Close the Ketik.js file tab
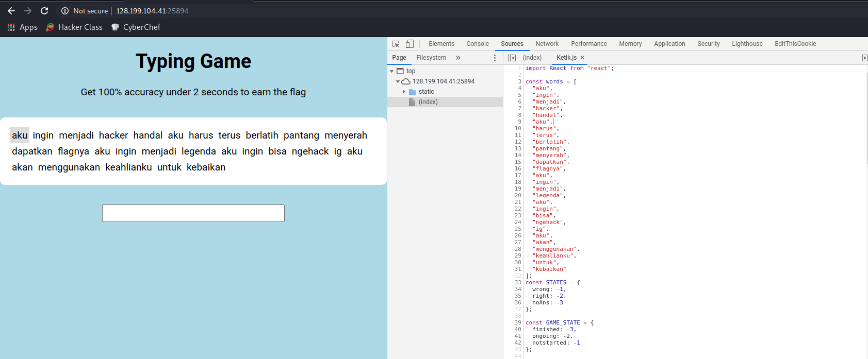The width and height of the screenshot is (868, 359). pyautogui.click(x=582, y=58)
